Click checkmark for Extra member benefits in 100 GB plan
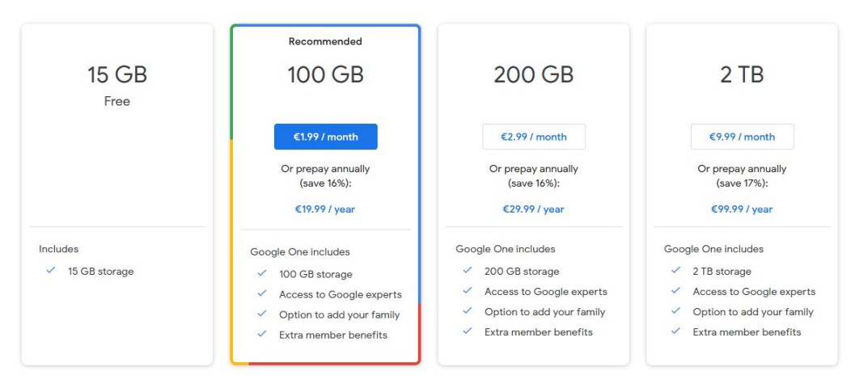Viewport: 868px width, 384px height. tap(262, 334)
